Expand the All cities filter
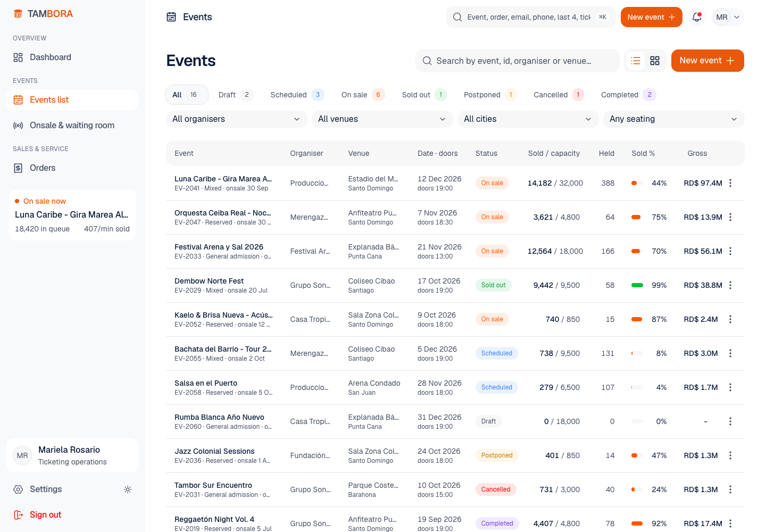 tap(528, 119)
